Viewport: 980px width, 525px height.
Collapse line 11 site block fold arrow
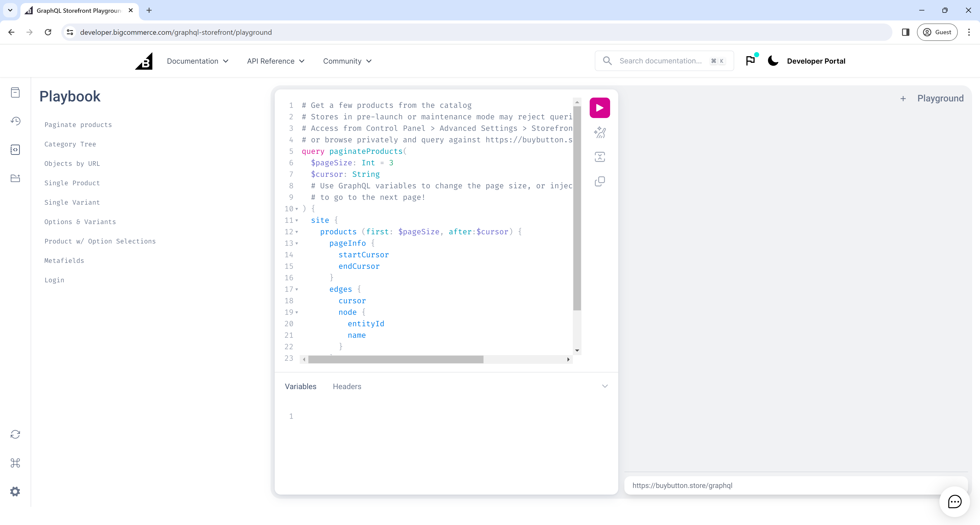[297, 220]
